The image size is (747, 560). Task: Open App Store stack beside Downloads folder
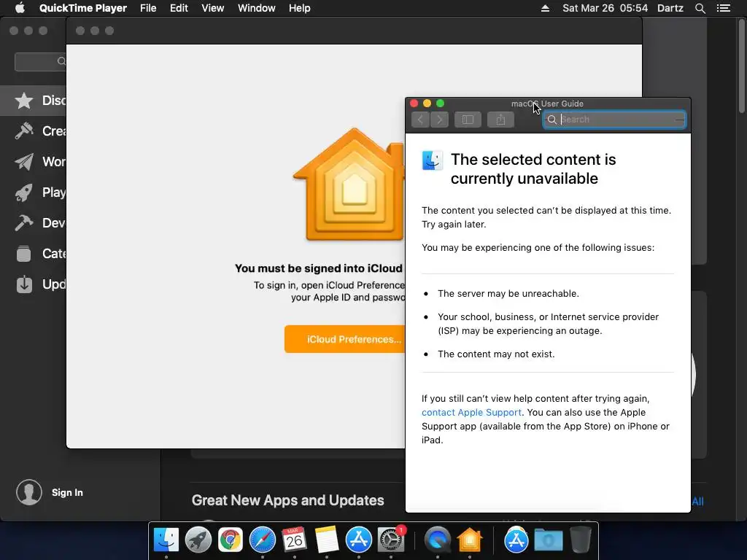tap(516, 540)
